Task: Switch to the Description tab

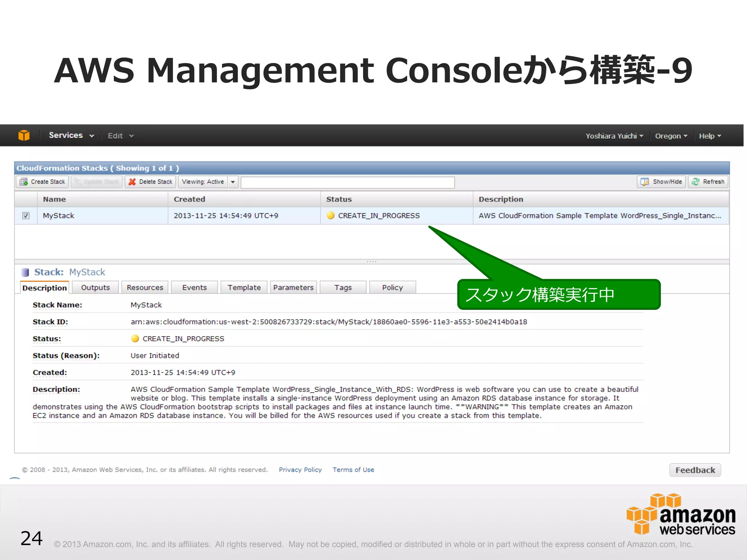Action: coord(44,288)
